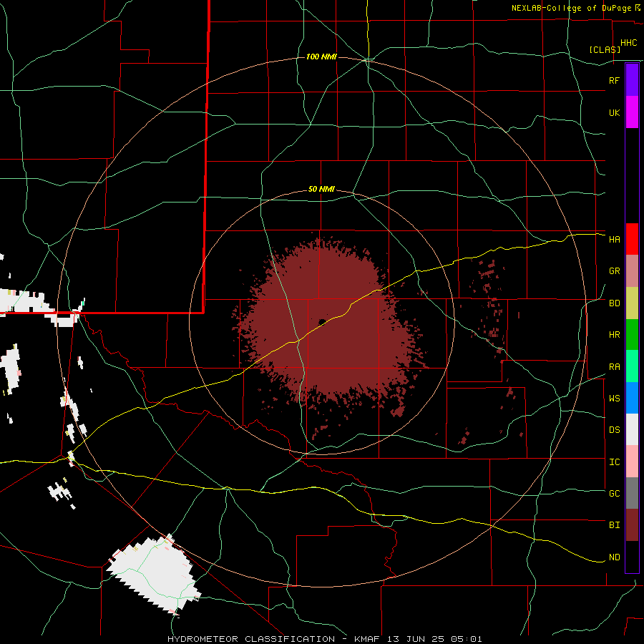The width and height of the screenshot is (644, 644).
Task: Click the DS white legend swatch
Action: (632, 429)
